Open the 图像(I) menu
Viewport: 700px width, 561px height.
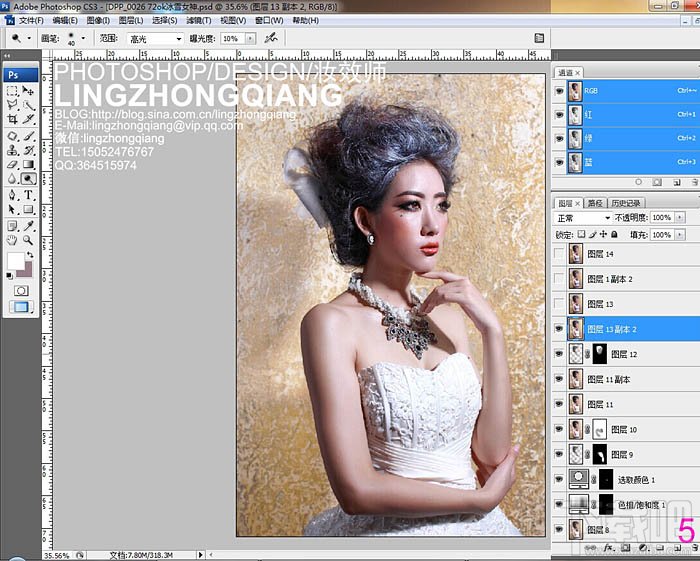(x=98, y=21)
